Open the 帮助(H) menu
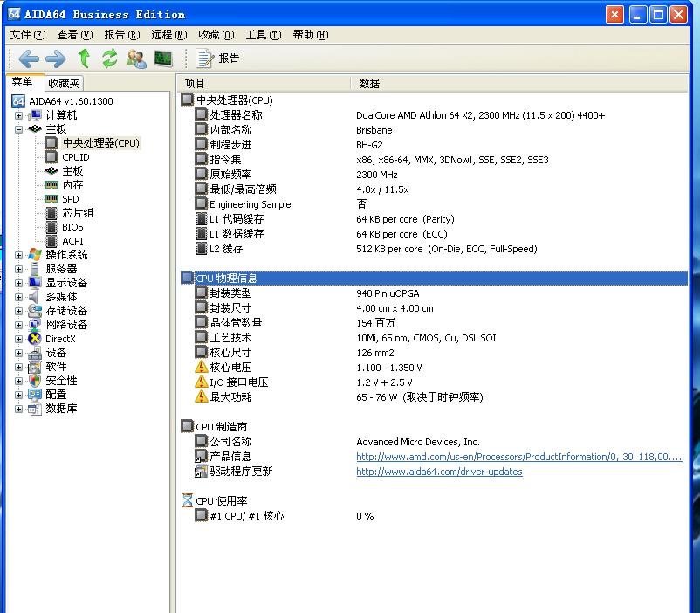The image size is (700, 613). point(311,35)
